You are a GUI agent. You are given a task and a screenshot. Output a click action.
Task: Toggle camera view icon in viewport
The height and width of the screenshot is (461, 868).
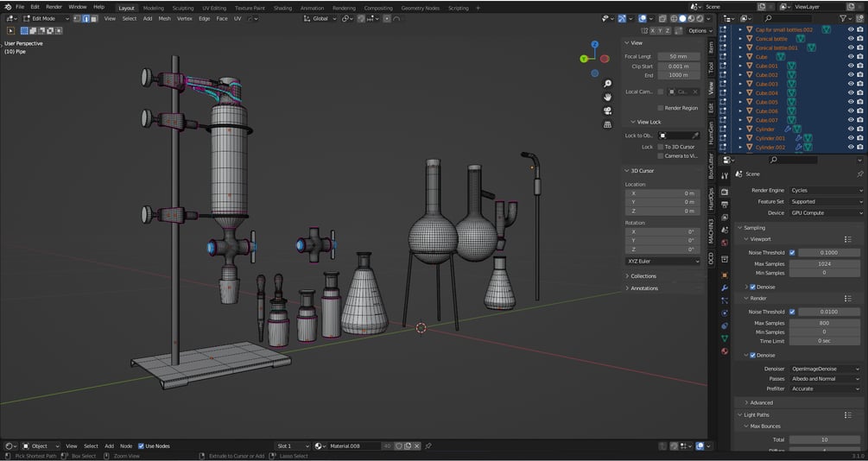(608, 111)
